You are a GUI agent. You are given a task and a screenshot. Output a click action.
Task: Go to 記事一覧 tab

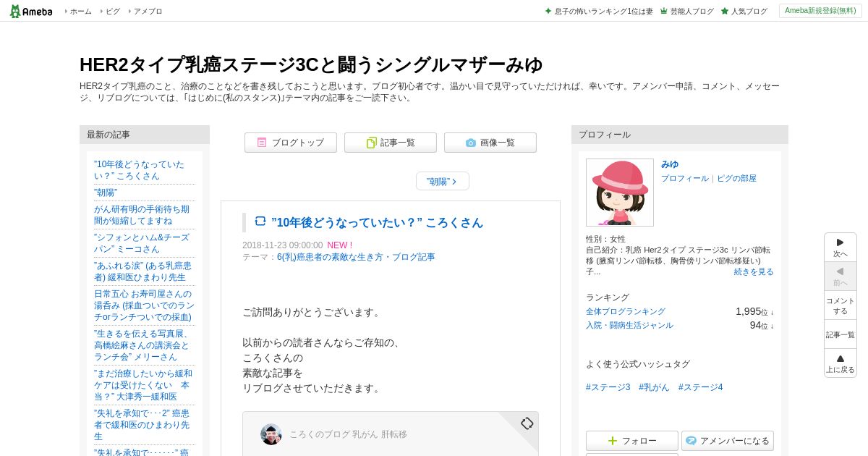click(391, 143)
